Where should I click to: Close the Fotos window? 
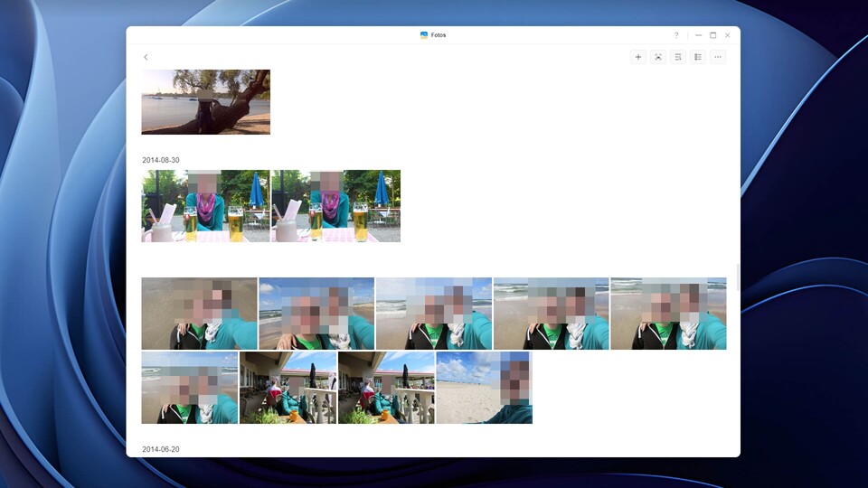pos(727,35)
